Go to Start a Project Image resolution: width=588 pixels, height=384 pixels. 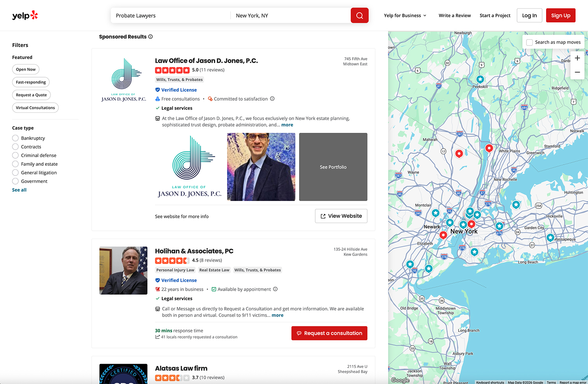click(x=495, y=16)
